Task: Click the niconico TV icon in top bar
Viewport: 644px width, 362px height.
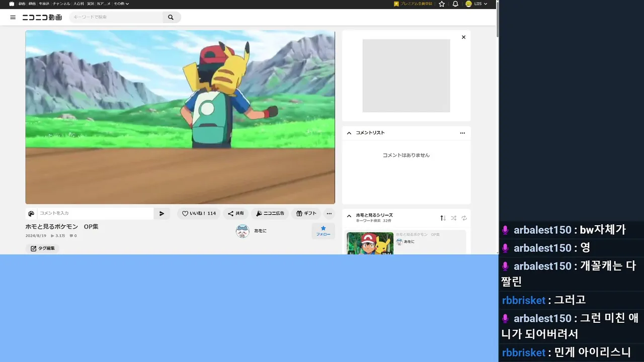Action: (12, 4)
